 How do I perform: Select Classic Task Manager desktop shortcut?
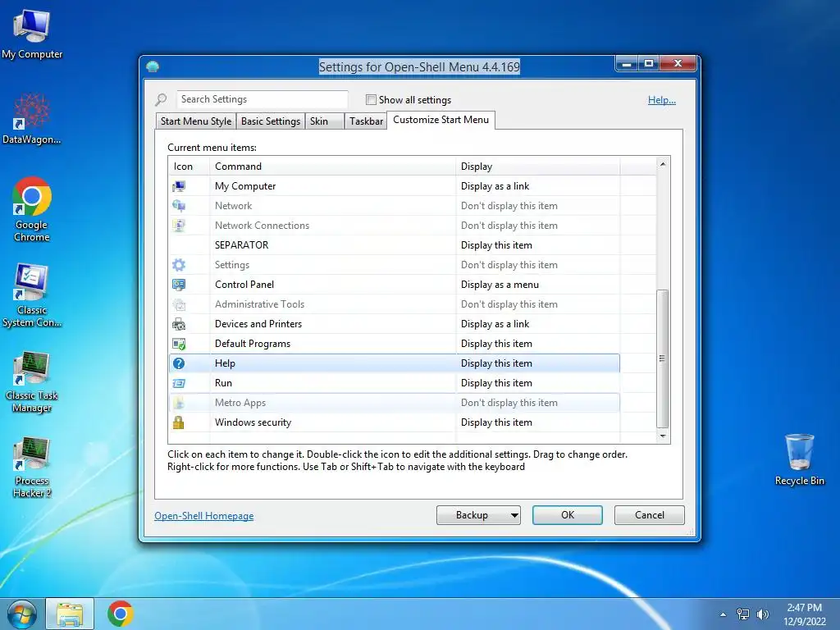pyautogui.click(x=32, y=381)
